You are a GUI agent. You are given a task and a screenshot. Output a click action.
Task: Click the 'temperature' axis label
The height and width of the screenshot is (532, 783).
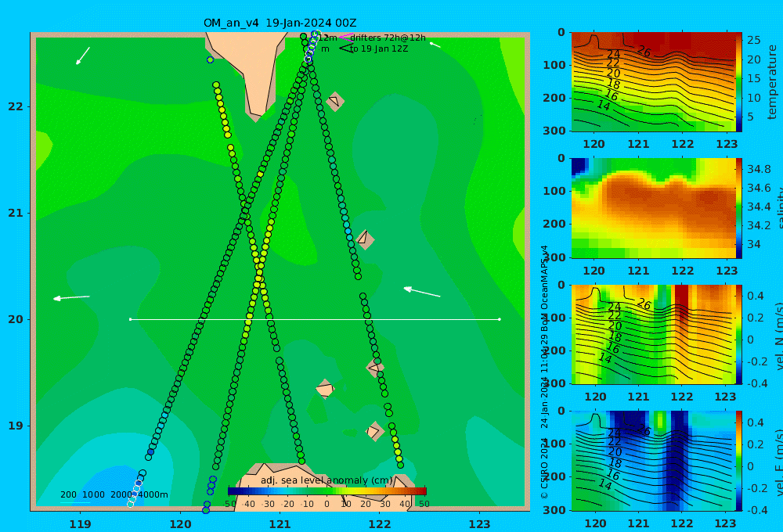click(x=772, y=82)
